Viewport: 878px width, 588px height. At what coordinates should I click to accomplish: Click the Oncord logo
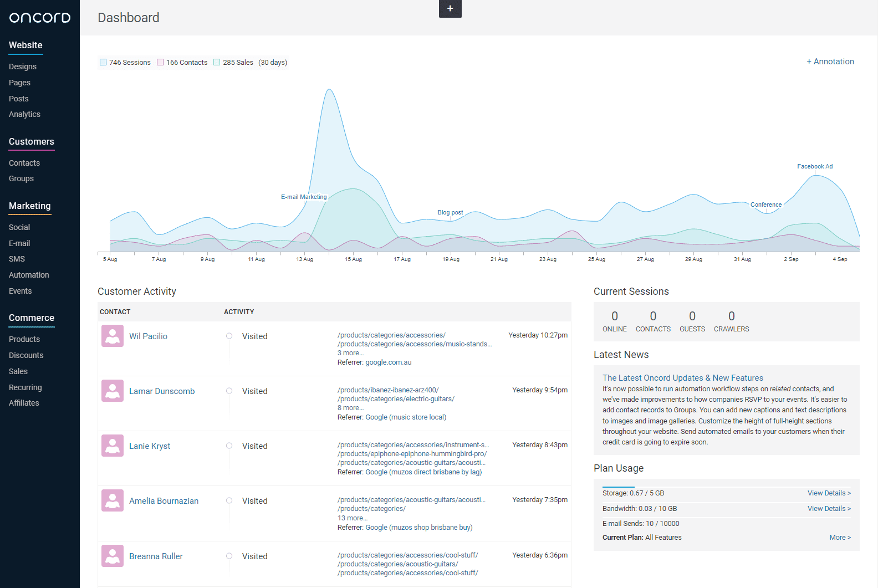pyautogui.click(x=40, y=18)
